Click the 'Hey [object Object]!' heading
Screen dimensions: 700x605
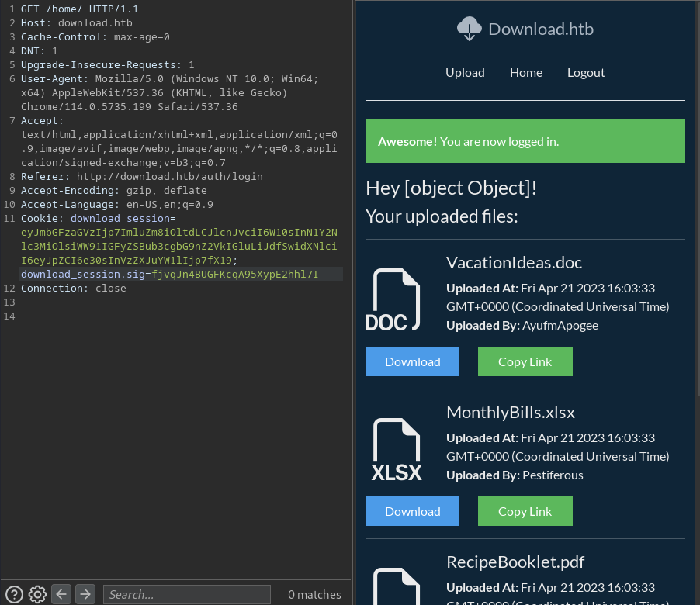click(451, 188)
